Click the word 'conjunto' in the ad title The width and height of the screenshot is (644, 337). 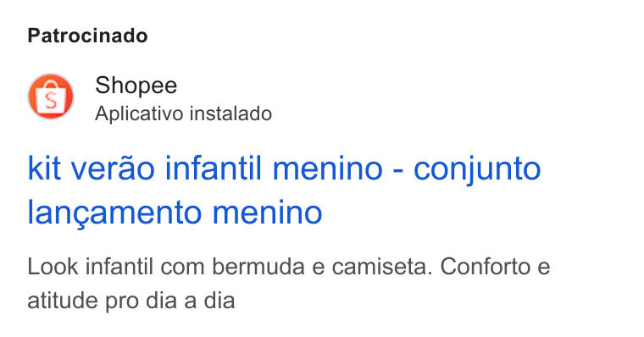(x=477, y=169)
